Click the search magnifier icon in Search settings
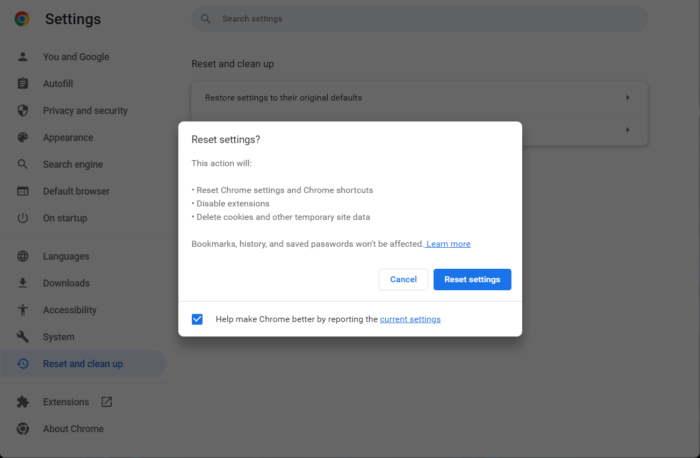This screenshot has height=458, width=700. pyautogui.click(x=206, y=19)
